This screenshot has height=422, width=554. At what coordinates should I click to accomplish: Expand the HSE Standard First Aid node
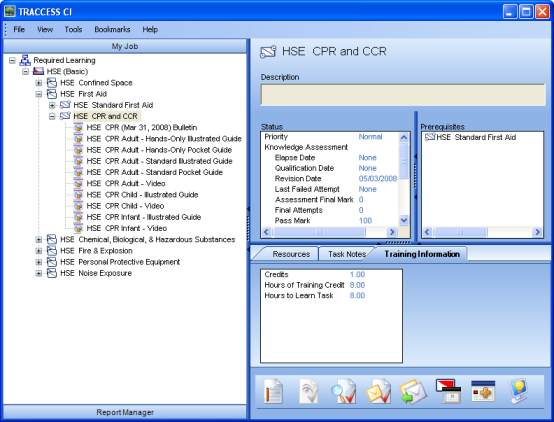coord(52,105)
